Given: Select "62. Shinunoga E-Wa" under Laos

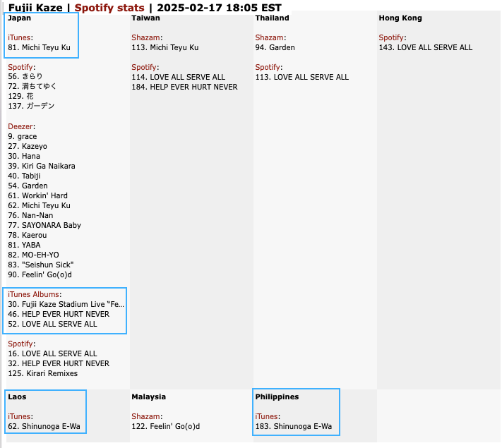Looking at the screenshot, I should 44,426.
